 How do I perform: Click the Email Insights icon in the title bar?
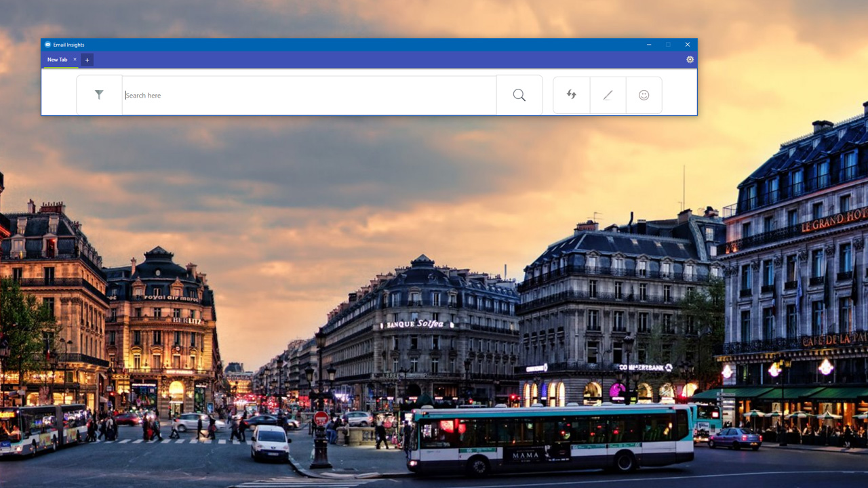coord(47,44)
